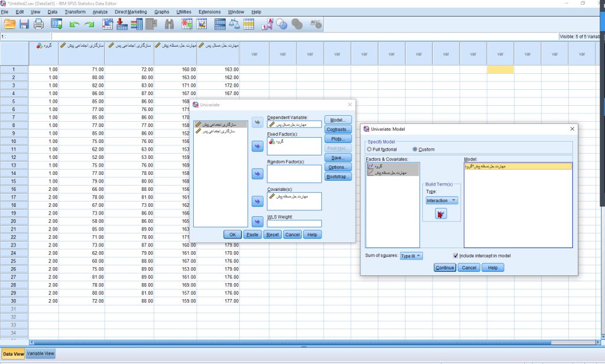The image size is (605, 364).
Task: Toggle value labels icon
Action: (x=267, y=24)
